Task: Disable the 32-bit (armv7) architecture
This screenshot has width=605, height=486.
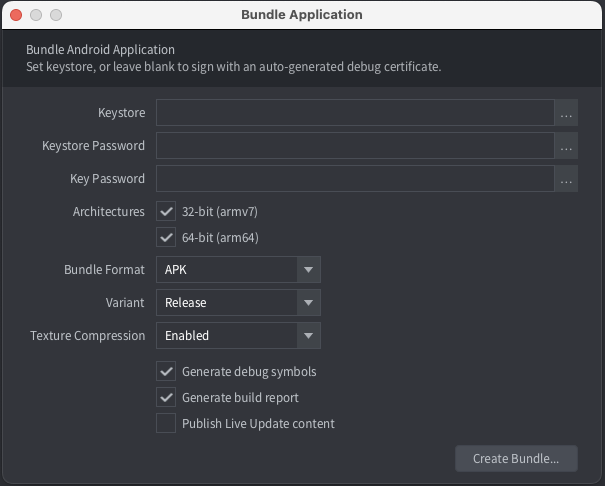Action: coord(166,212)
